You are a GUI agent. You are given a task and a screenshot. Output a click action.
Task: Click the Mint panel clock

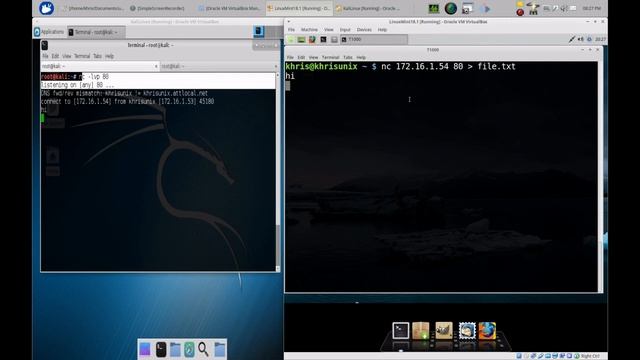(x=600, y=40)
